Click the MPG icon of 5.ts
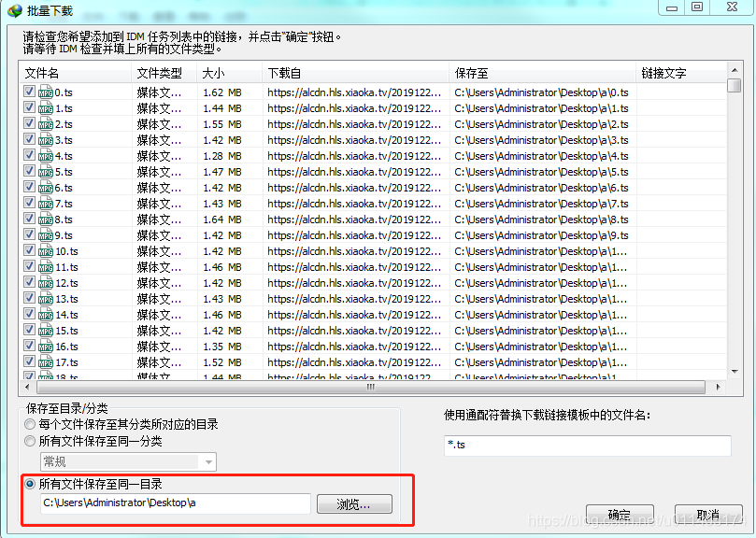756x538 pixels. 46,172
